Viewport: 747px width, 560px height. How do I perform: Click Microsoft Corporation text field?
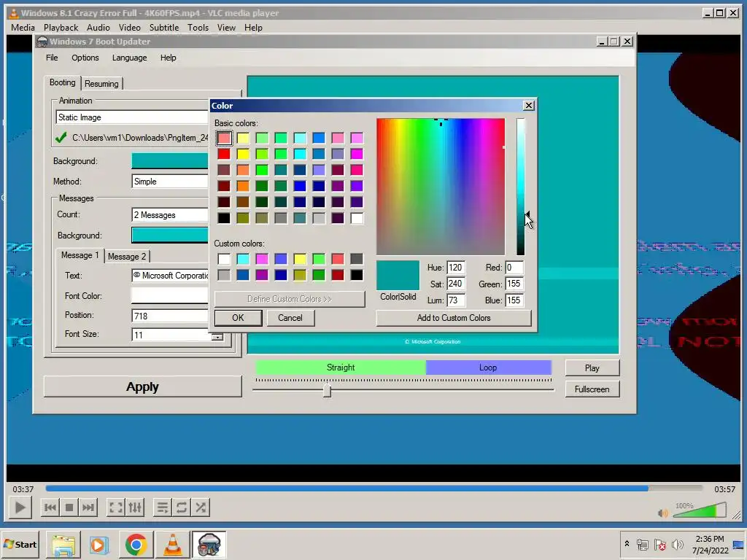(x=171, y=275)
